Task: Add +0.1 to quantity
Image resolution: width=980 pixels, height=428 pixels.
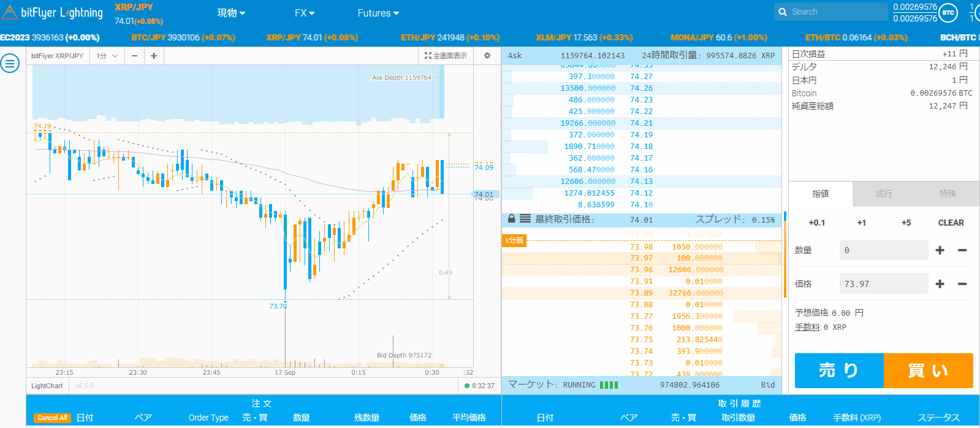Action: coord(817,223)
